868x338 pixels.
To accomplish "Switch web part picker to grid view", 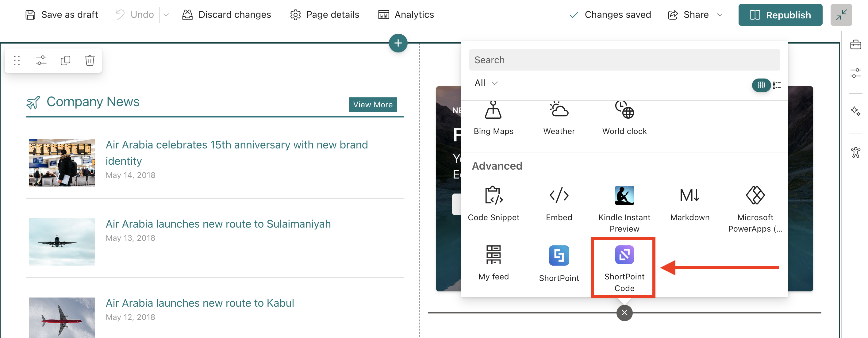I will [x=761, y=85].
